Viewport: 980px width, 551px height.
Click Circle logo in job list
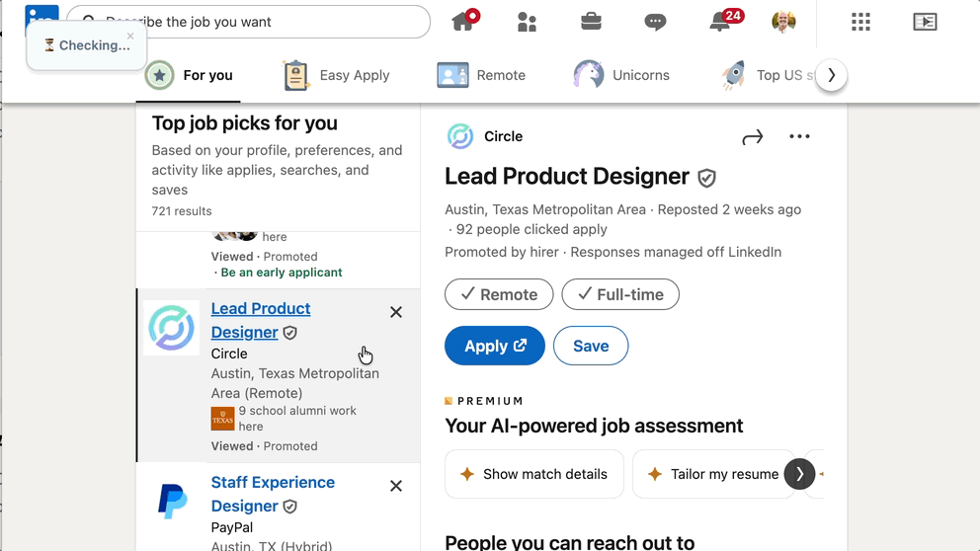click(x=172, y=328)
